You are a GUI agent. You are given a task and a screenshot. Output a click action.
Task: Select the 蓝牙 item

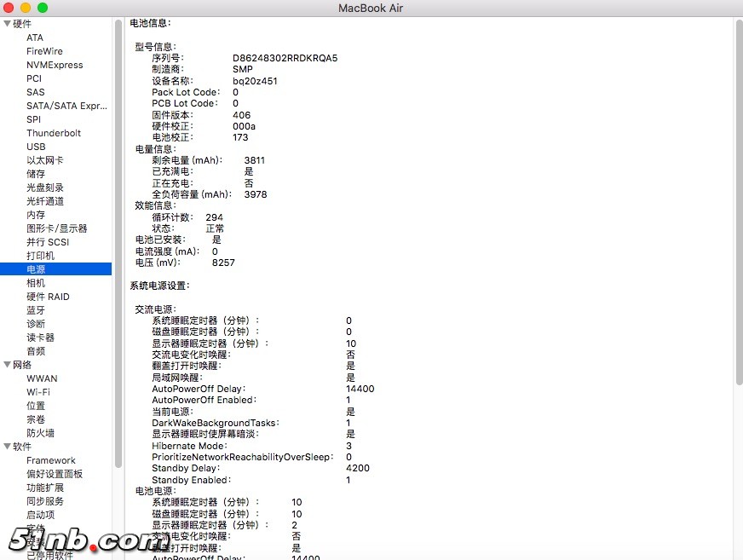[x=36, y=310]
